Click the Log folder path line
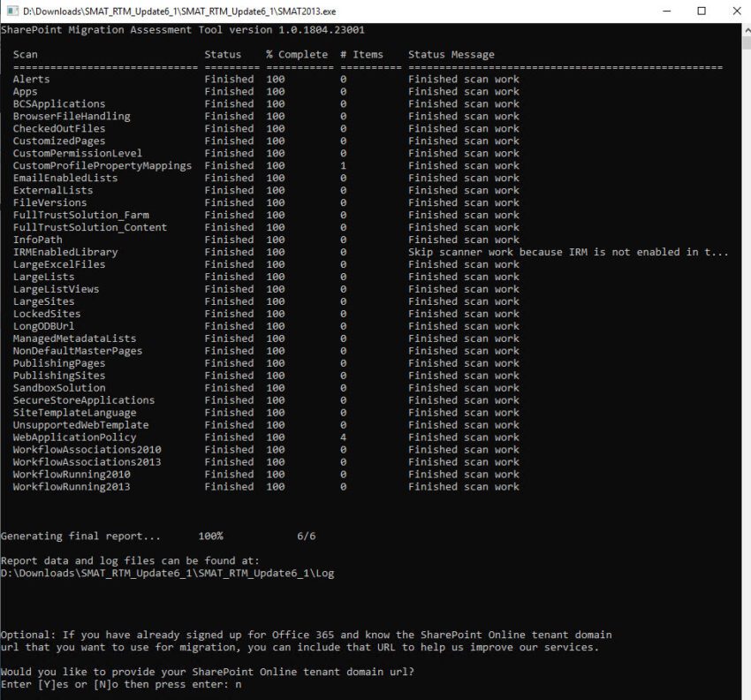 167,574
